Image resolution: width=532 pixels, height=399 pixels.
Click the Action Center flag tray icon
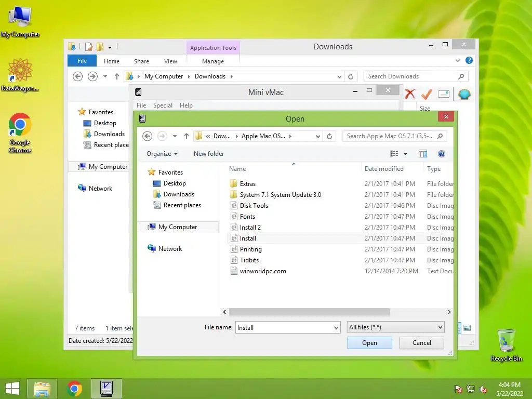point(458,389)
